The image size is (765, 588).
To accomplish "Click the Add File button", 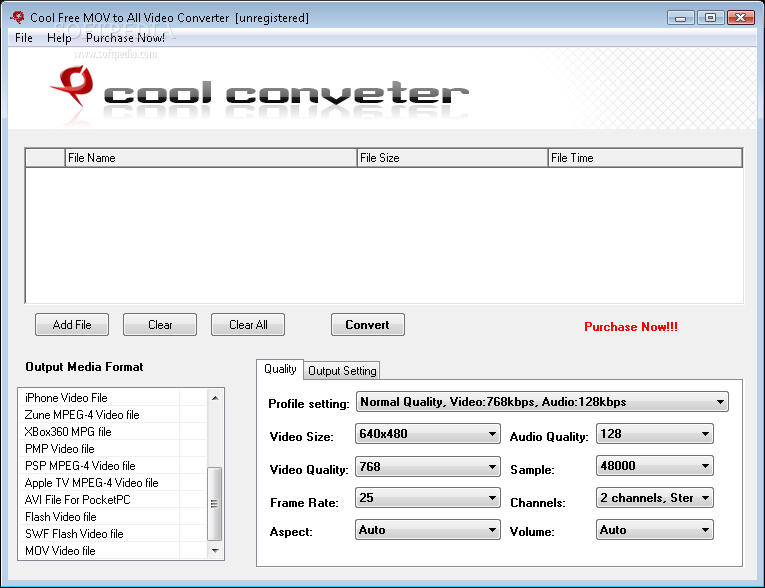I will tap(72, 324).
